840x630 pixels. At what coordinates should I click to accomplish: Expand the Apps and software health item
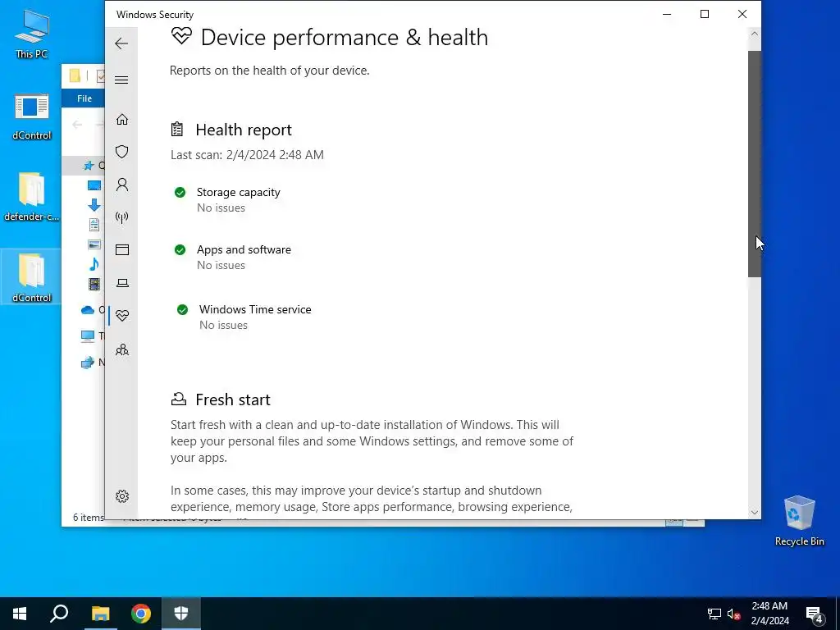point(244,257)
